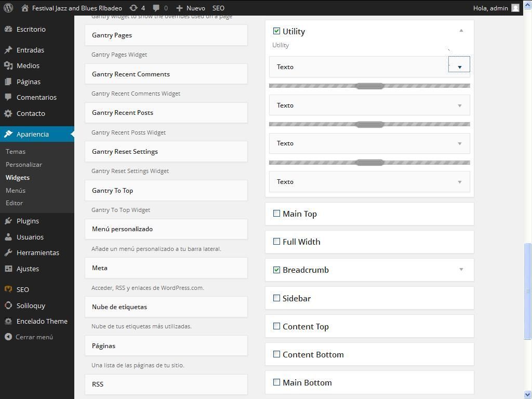This screenshot has width=532, height=399.
Task: Expand the Breadcrumb widget area
Action: tap(461, 270)
